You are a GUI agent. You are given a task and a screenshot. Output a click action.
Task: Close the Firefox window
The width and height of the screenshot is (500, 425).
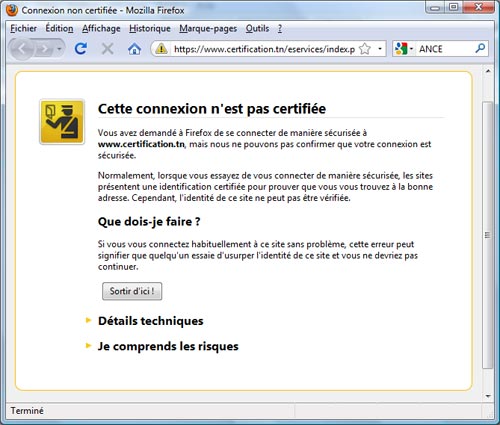pyautogui.click(x=479, y=7)
